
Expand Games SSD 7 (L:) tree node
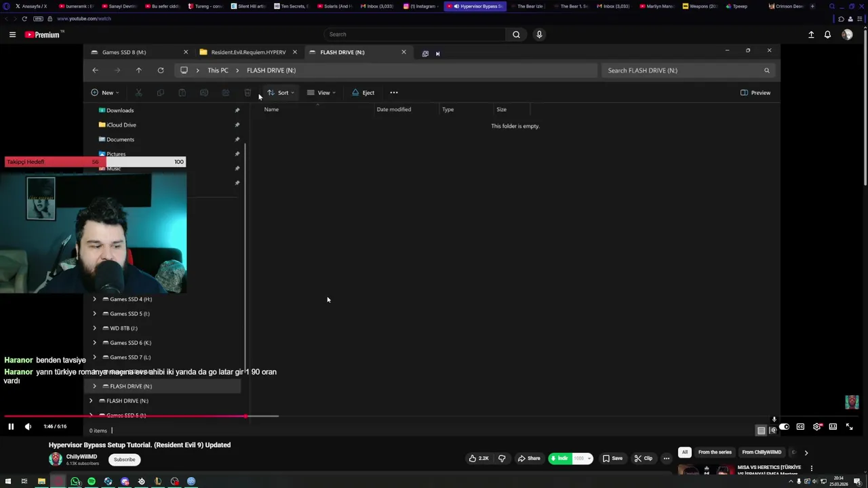94,358
